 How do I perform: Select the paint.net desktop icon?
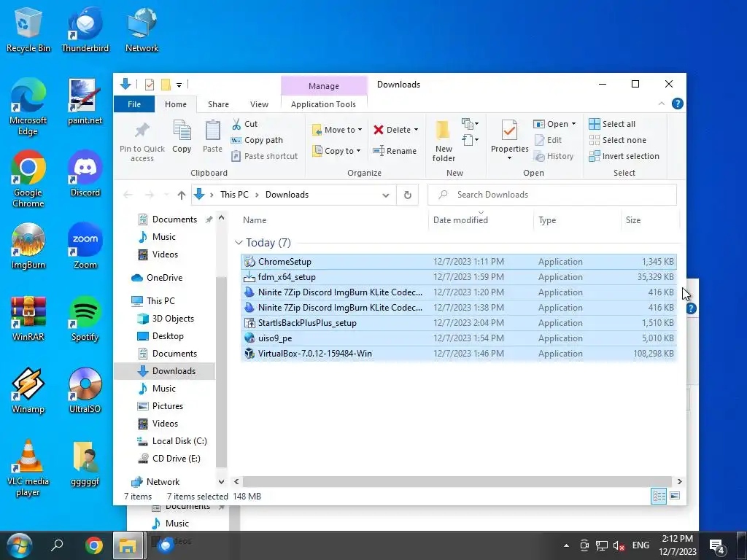pyautogui.click(x=85, y=101)
